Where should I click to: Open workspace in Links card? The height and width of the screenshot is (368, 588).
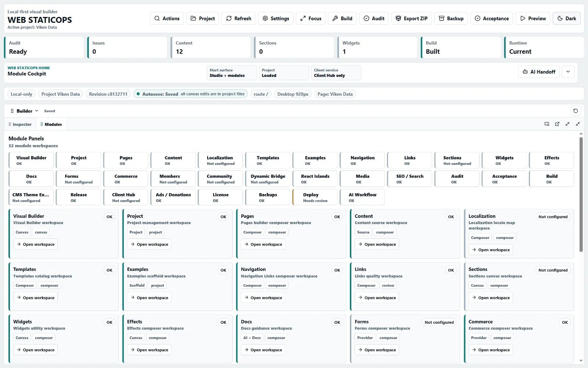[x=377, y=298]
